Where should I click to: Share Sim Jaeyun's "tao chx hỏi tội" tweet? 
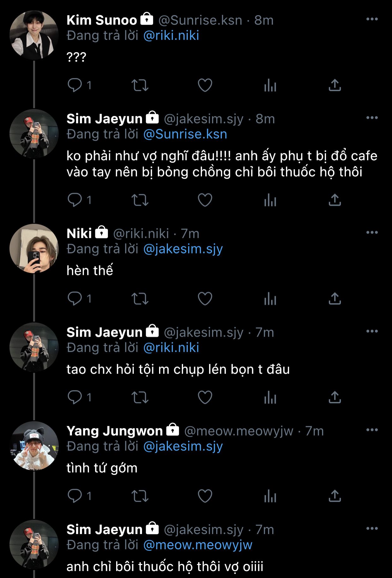335,398
